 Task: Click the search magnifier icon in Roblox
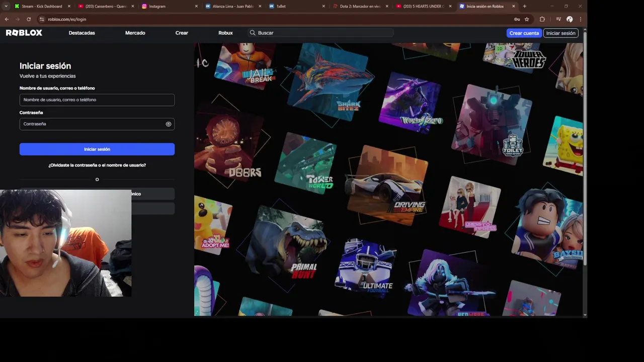253,33
